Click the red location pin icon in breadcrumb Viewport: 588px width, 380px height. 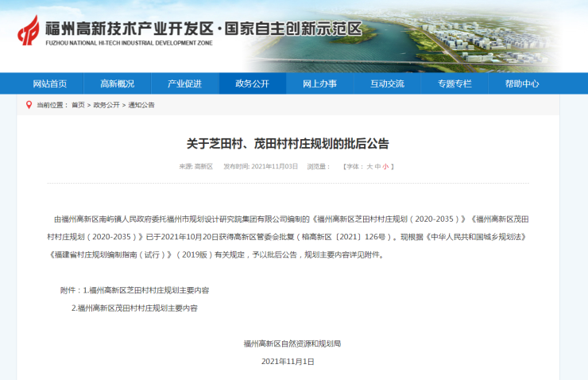[29, 104]
